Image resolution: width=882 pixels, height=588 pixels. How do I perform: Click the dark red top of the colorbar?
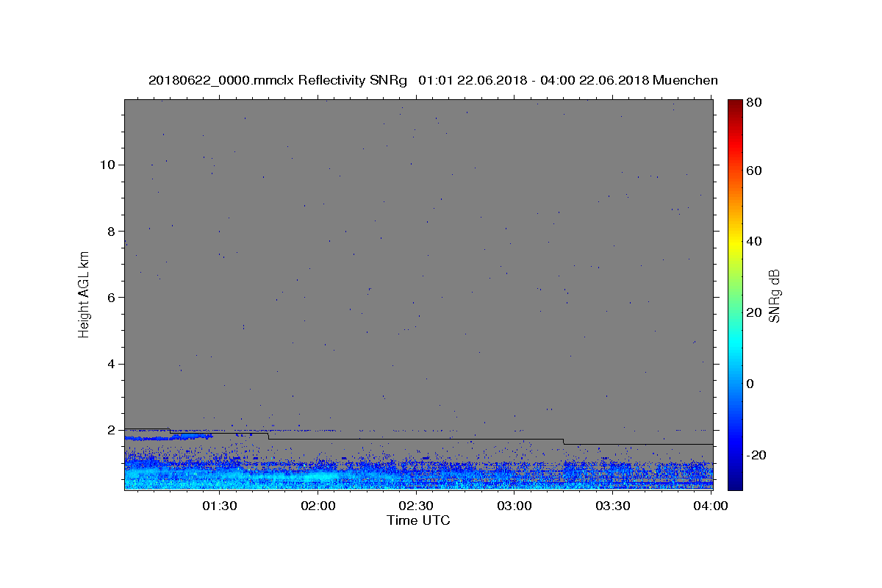click(x=735, y=104)
